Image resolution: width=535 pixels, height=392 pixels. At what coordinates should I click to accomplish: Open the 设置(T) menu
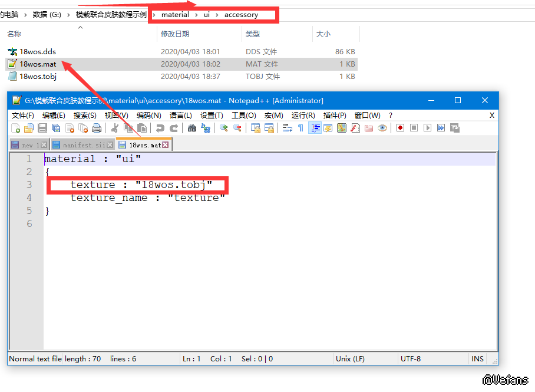tap(212, 116)
